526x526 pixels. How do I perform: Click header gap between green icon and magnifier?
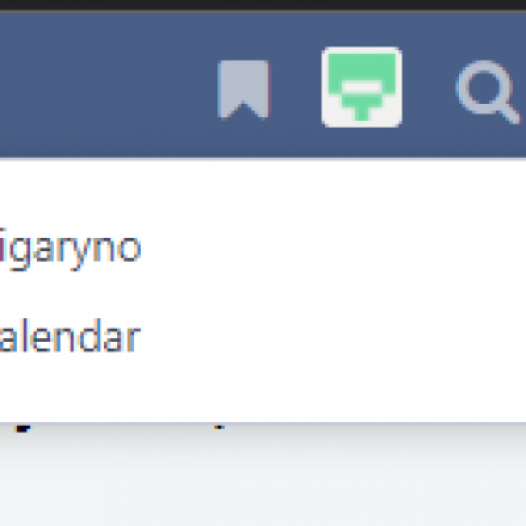tap(429, 88)
